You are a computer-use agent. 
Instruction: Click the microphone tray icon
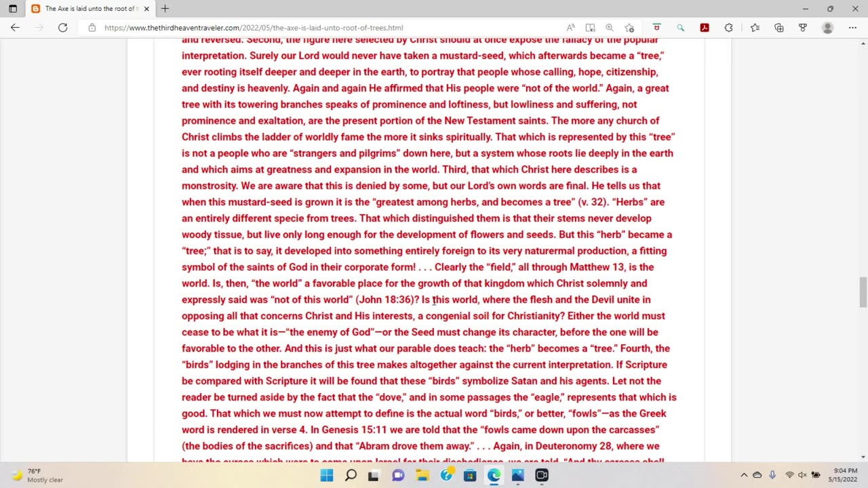772,475
